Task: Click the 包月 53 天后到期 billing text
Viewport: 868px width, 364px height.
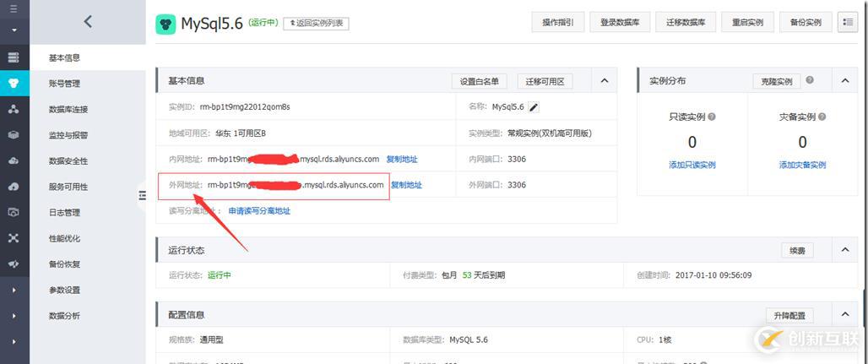Action: pos(473,274)
